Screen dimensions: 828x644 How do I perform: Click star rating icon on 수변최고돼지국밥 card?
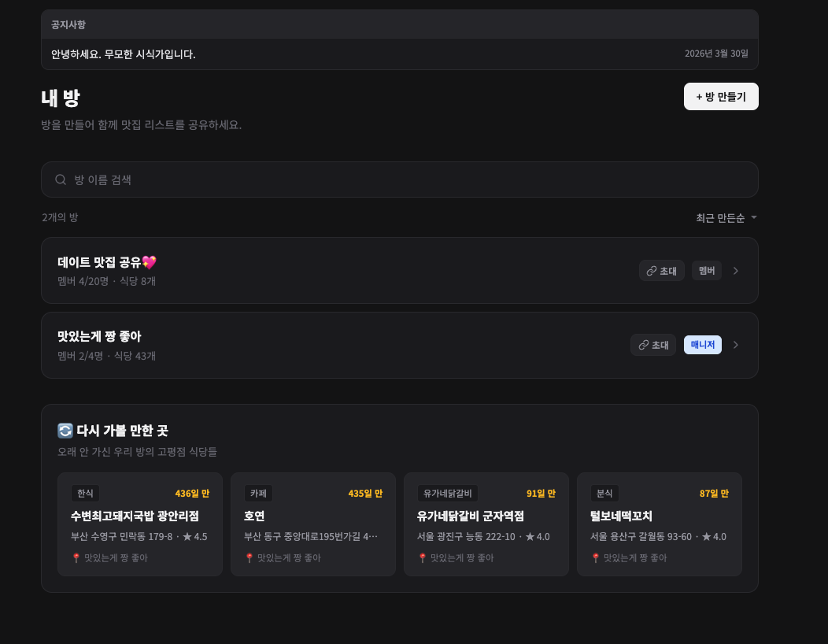(187, 537)
